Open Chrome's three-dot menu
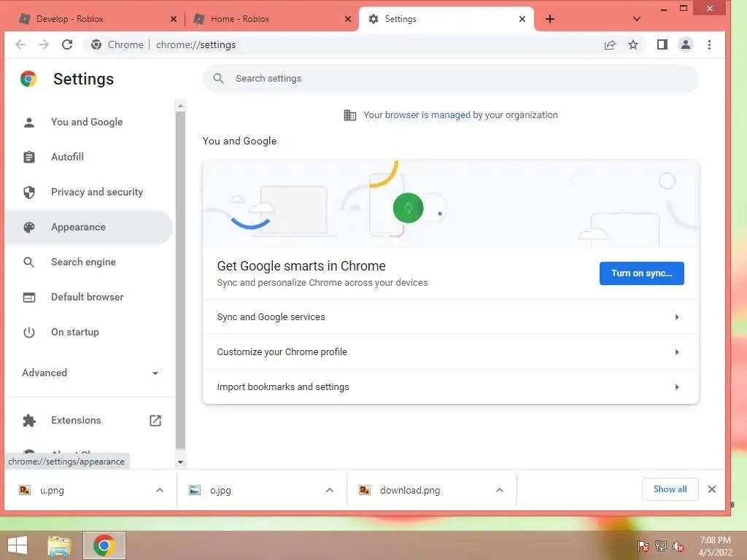This screenshot has width=747, height=560. click(709, 44)
